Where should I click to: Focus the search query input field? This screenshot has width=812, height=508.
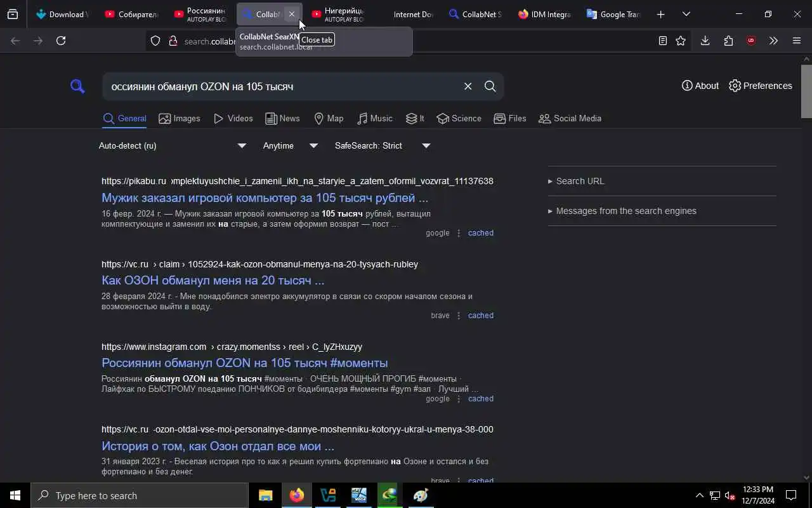point(282,86)
